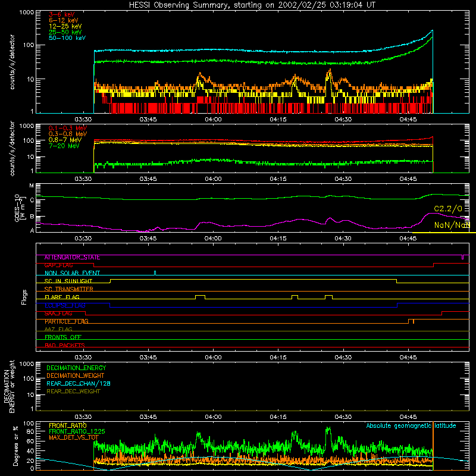Click the FRONT_RATIO_1225 legend label

tap(77, 431)
